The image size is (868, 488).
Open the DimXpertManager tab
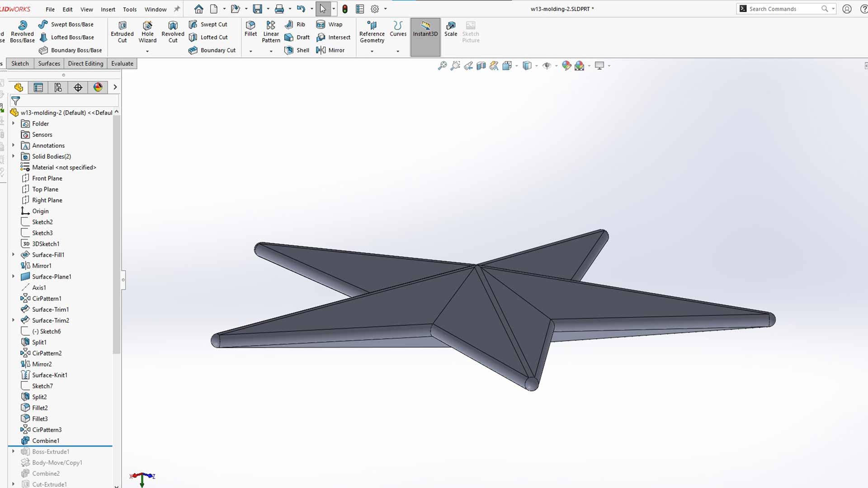click(x=78, y=88)
